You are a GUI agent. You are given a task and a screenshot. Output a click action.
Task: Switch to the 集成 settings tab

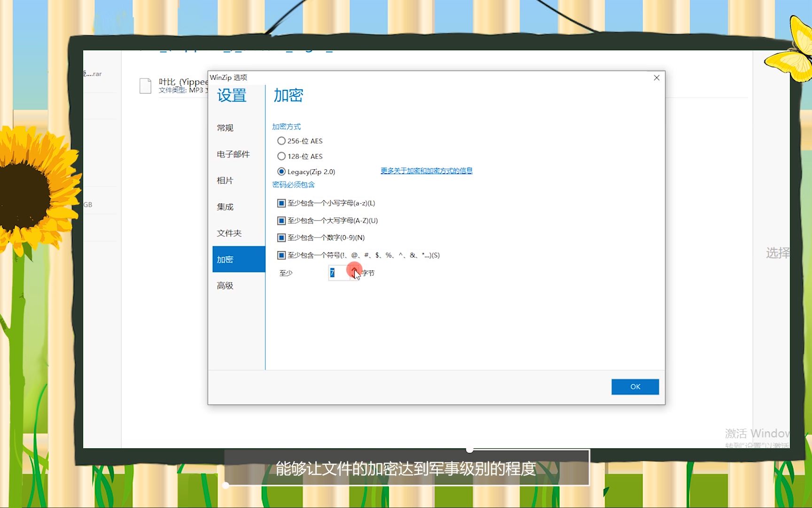click(x=239, y=207)
